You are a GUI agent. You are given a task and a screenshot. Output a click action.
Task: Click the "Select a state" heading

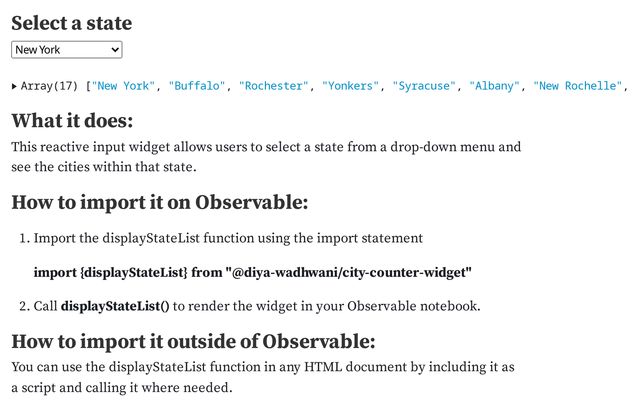[71, 23]
